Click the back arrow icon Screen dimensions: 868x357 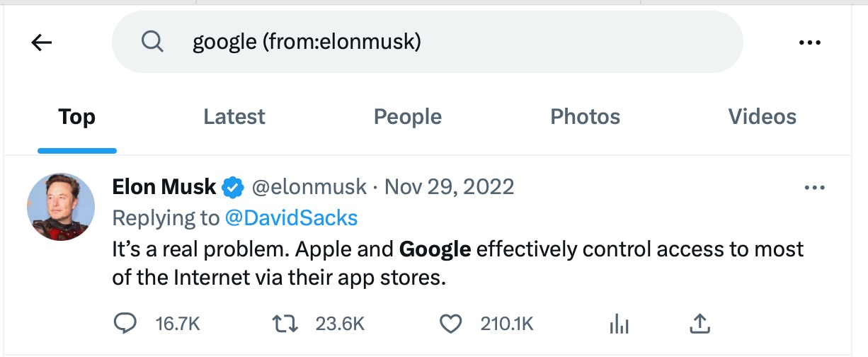click(x=42, y=43)
